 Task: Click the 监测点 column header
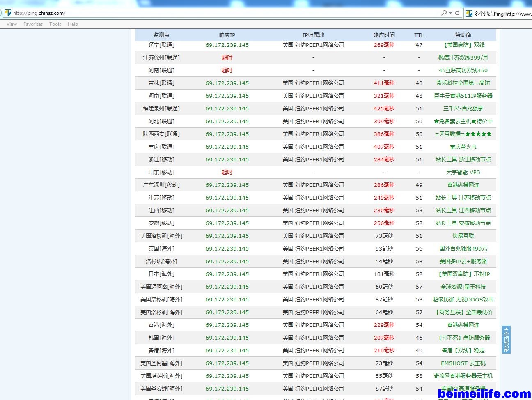click(161, 35)
